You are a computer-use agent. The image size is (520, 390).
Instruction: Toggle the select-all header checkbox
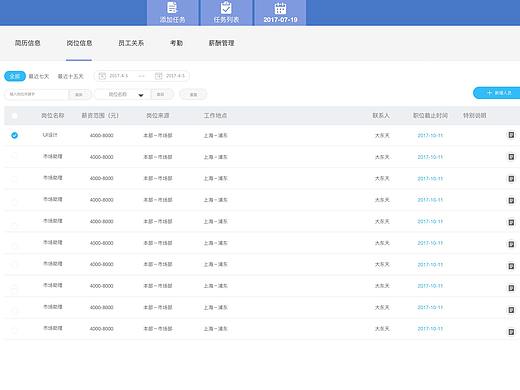(x=14, y=116)
